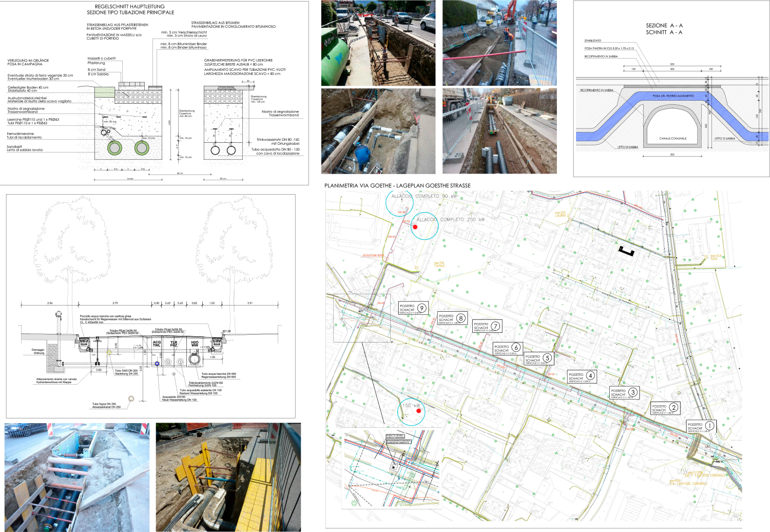770x532 pixels.
Task: Click the H2O WW box in the road section
Action: (195, 344)
